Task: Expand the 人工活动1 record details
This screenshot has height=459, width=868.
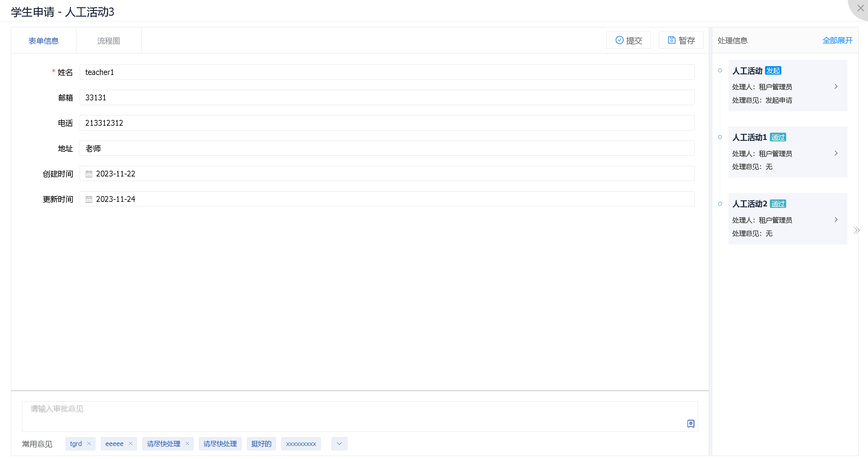Action: pos(836,154)
